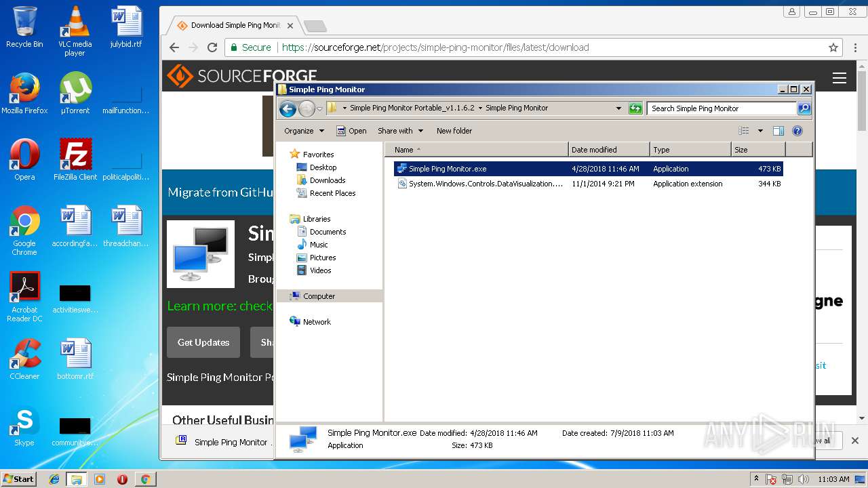Click Chrome back button

174,47
